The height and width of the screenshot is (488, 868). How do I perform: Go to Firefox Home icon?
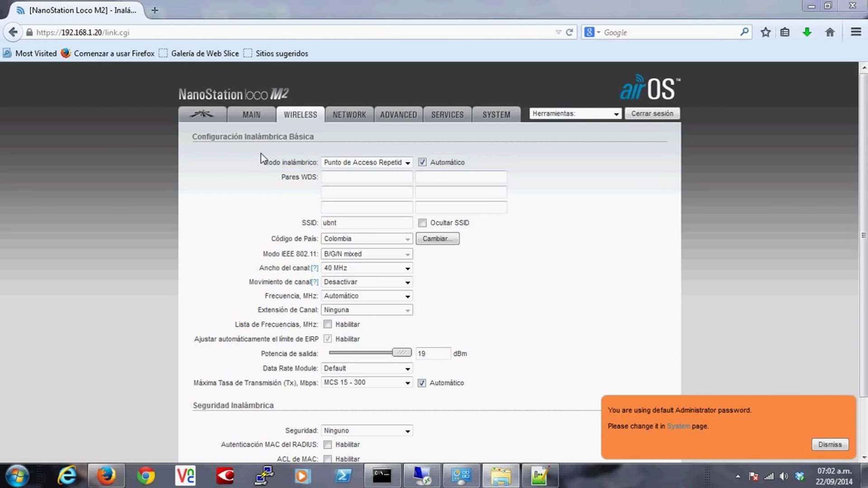pos(830,32)
